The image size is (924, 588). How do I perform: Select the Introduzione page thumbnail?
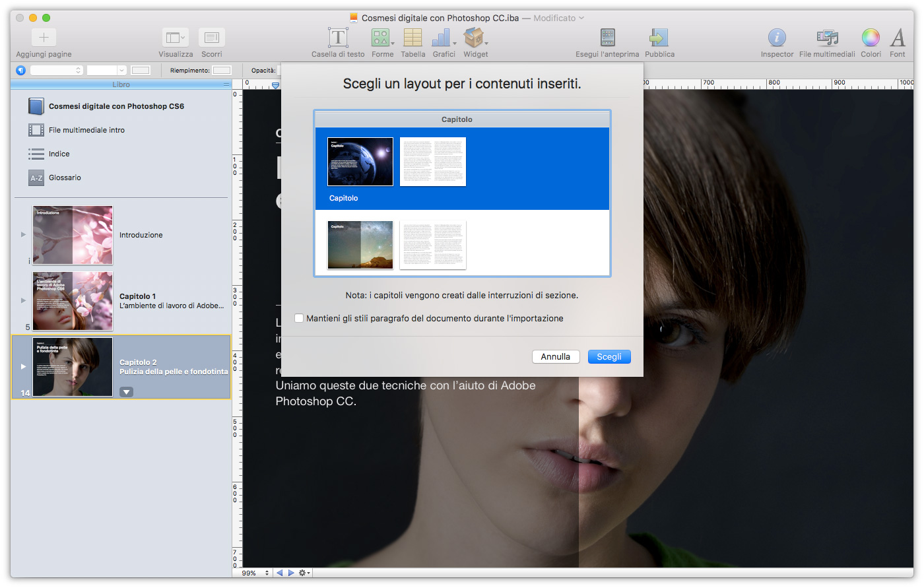tap(73, 235)
